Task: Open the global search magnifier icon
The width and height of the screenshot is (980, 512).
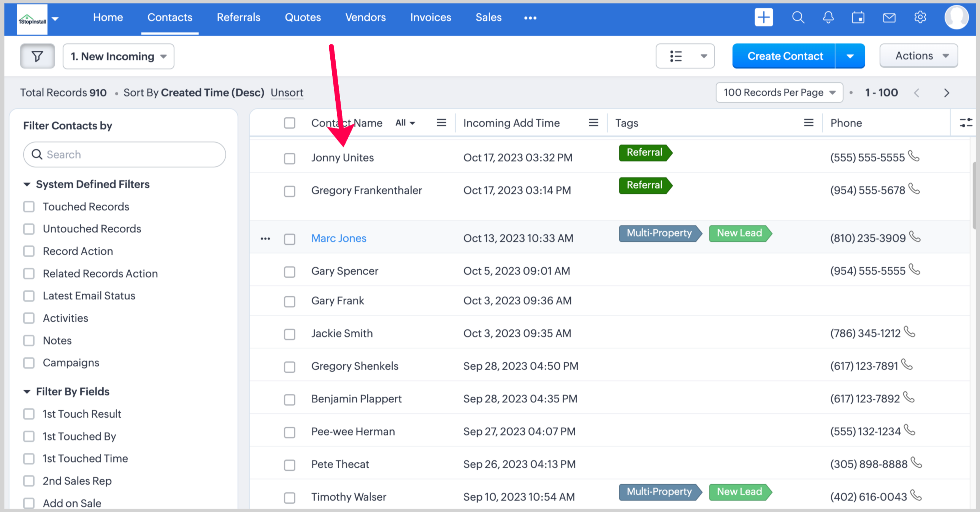Action: [x=798, y=17]
